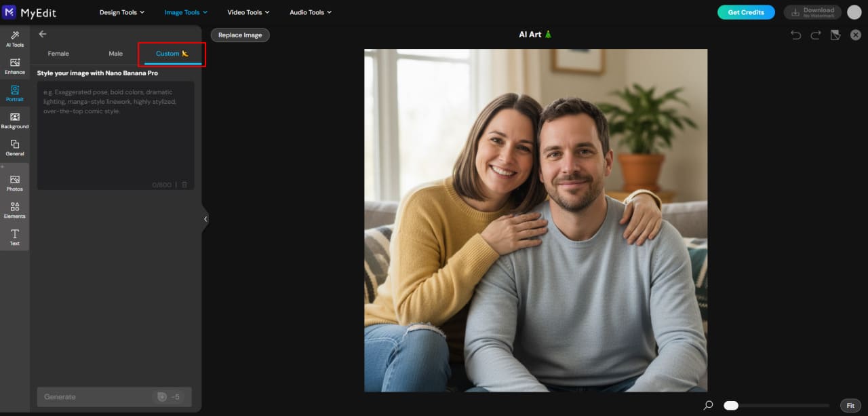
Task: Switch to the Female style tab
Action: click(x=58, y=53)
